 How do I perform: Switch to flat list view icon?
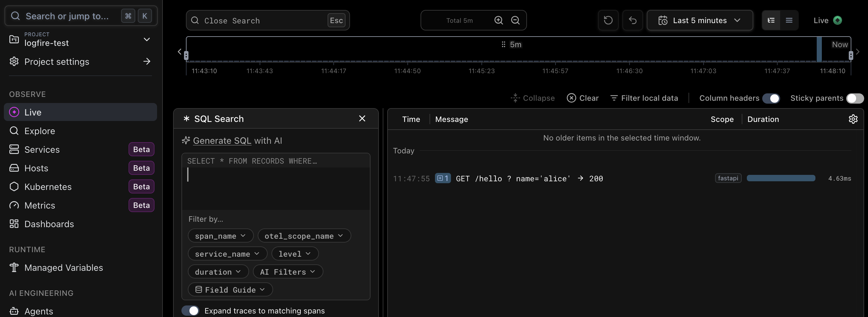789,21
